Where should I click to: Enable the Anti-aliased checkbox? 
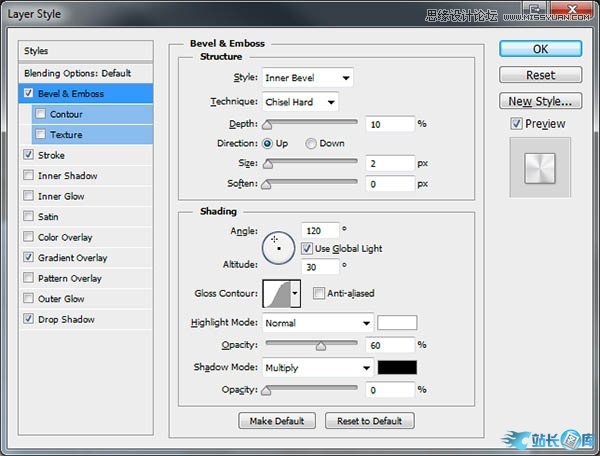(x=319, y=293)
